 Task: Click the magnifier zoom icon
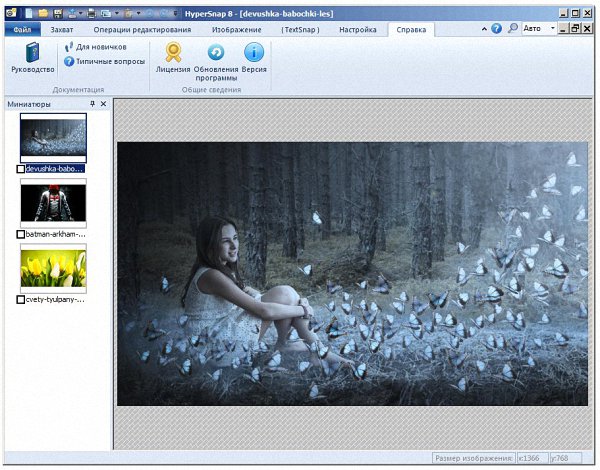513,29
